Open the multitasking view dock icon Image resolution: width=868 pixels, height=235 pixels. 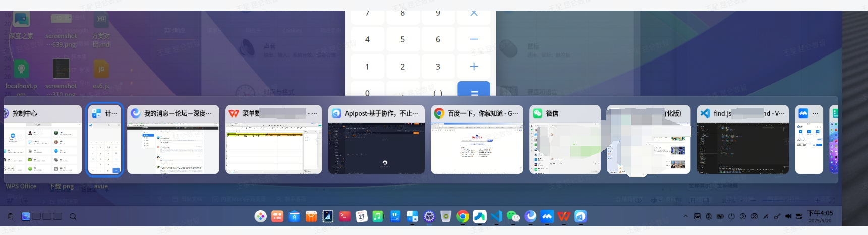[x=277, y=216]
